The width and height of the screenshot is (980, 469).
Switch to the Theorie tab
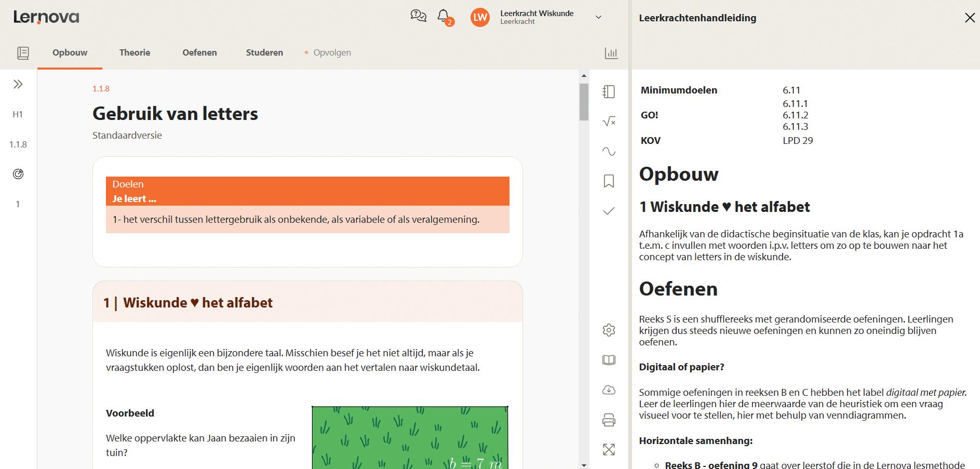click(135, 52)
